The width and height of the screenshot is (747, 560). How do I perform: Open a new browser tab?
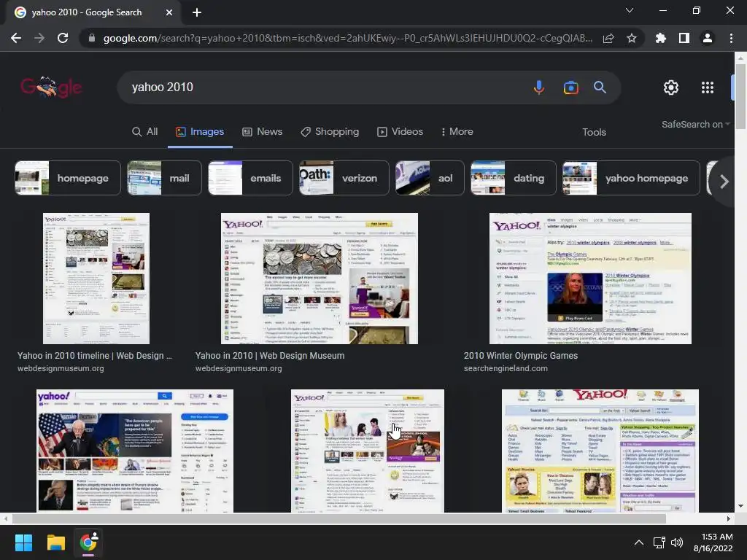197,12
